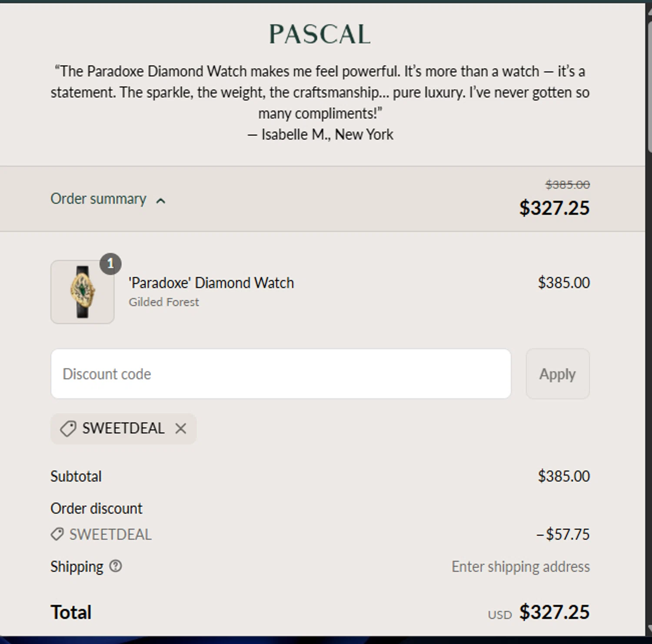The width and height of the screenshot is (652, 644).
Task: Open the Paradoxe watch thumbnail image
Action: tap(83, 292)
